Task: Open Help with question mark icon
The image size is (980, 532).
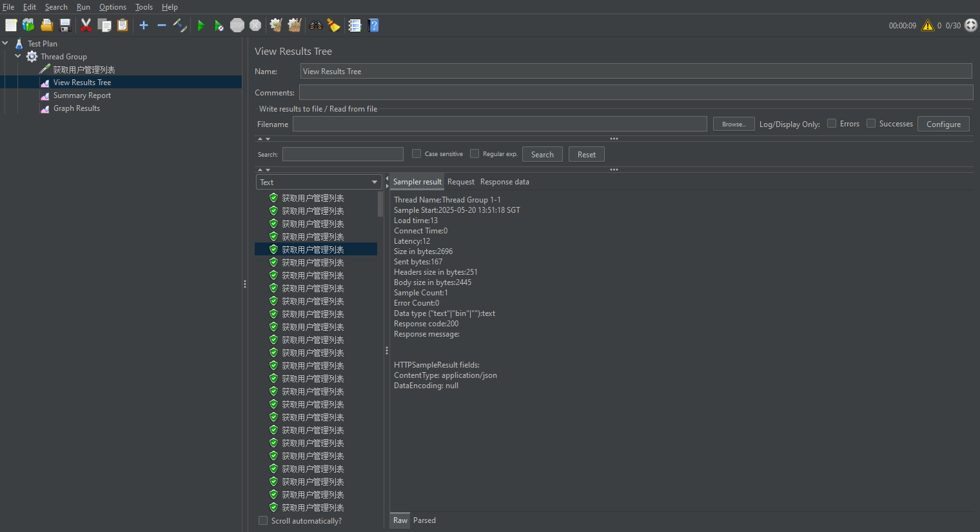Action: pos(373,25)
